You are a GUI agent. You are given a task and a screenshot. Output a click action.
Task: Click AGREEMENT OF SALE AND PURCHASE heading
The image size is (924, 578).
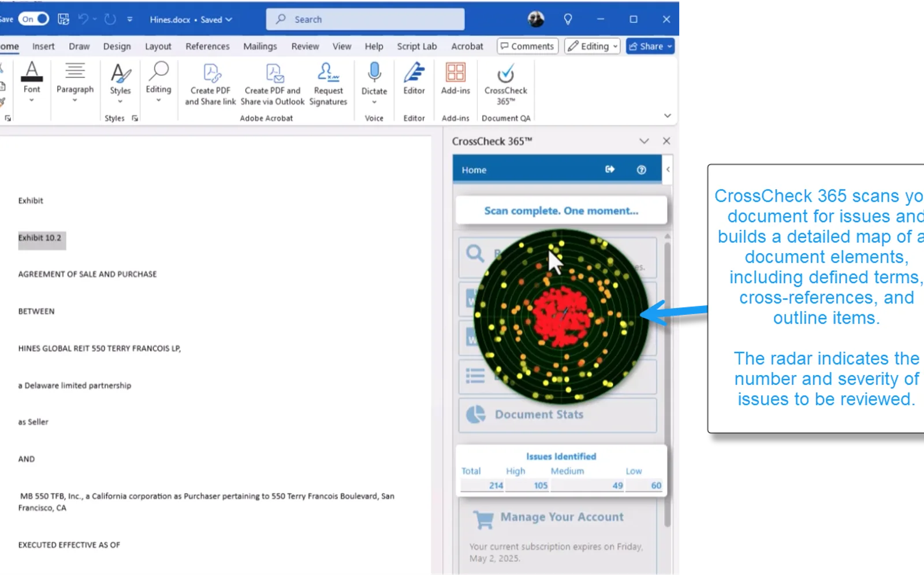pyautogui.click(x=87, y=274)
